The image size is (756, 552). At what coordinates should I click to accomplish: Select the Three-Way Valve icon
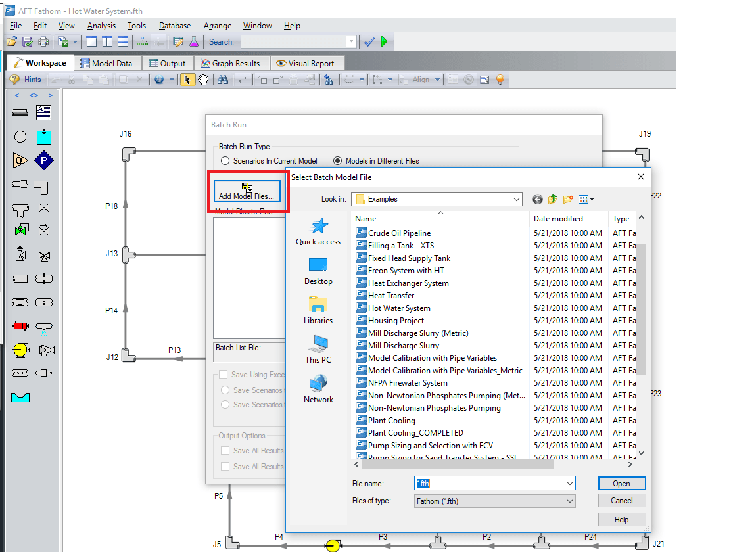click(x=44, y=256)
